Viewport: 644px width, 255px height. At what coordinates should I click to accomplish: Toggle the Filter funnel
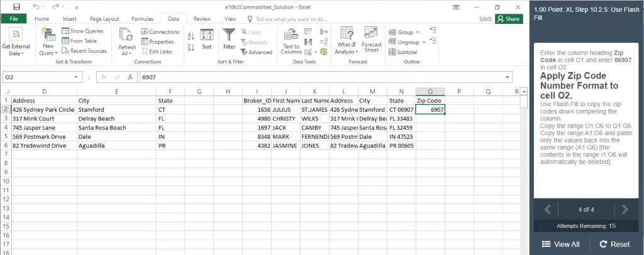click(229, 40)
